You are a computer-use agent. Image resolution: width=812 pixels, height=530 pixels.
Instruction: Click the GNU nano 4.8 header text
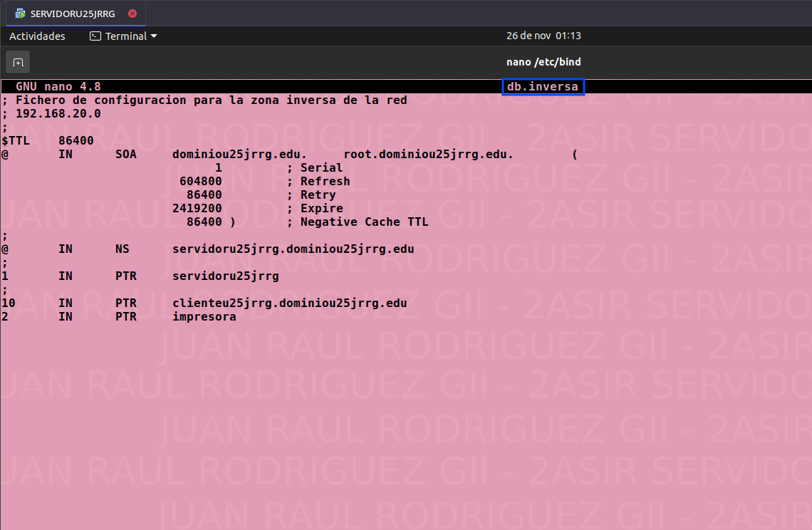pyautogui.click(x=58, y=86)
